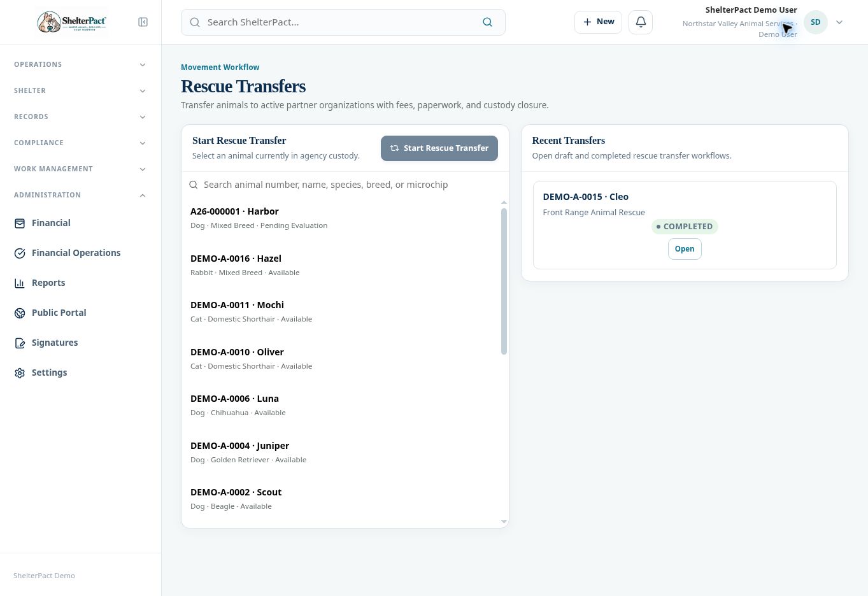
Task: Select animal DEMO-A-0004 Juniper
Action: tap(341, 452)
